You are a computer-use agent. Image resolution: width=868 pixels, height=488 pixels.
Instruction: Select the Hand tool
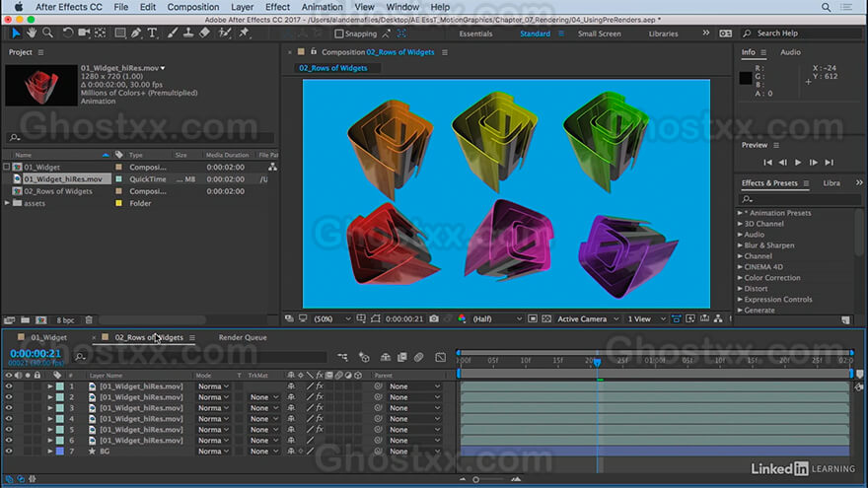32,34
